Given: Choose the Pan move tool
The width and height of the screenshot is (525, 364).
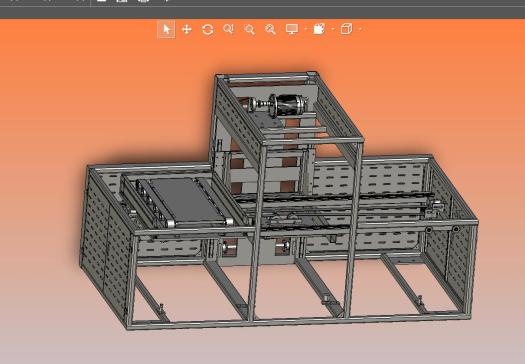Looking at the screenshot, I should 186,29.
